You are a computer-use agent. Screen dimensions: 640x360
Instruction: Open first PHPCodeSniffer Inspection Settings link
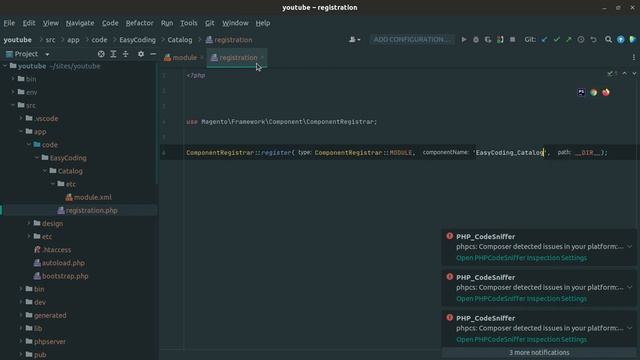tap(521, 258)
